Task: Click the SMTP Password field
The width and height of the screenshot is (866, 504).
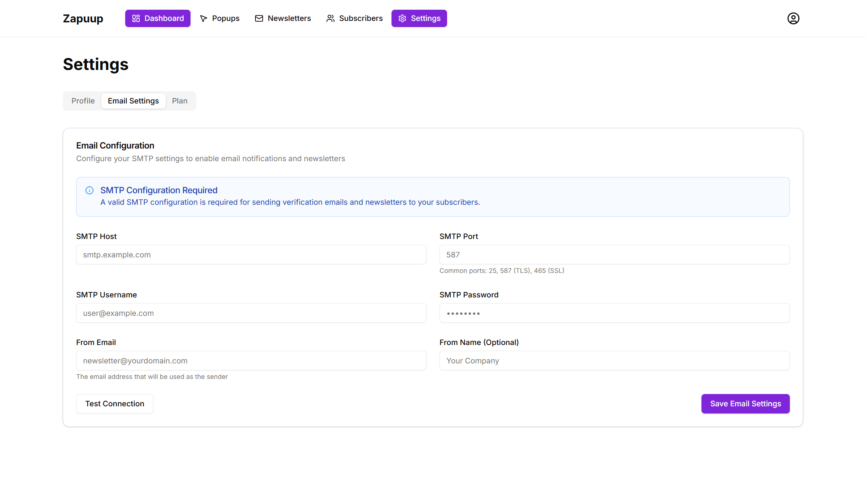Action: (x=614, y=313)
